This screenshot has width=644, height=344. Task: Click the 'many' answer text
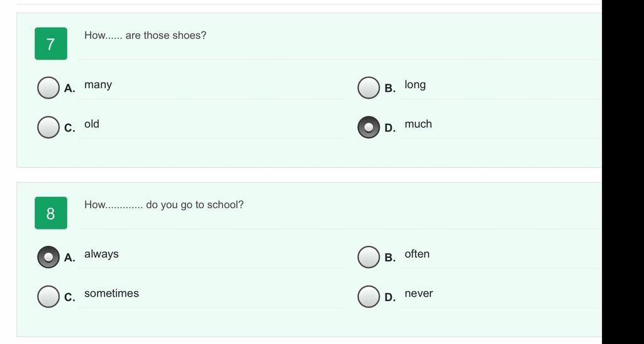[98, 85]
